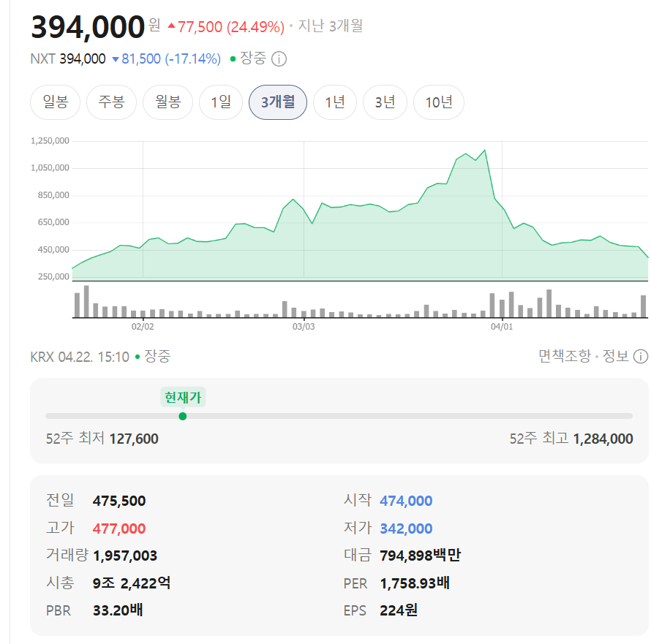The width and height of the screenshot is (651, 644).
Task: Click the 52주 최저 127,600 value
Action: (x=134, y=439)
